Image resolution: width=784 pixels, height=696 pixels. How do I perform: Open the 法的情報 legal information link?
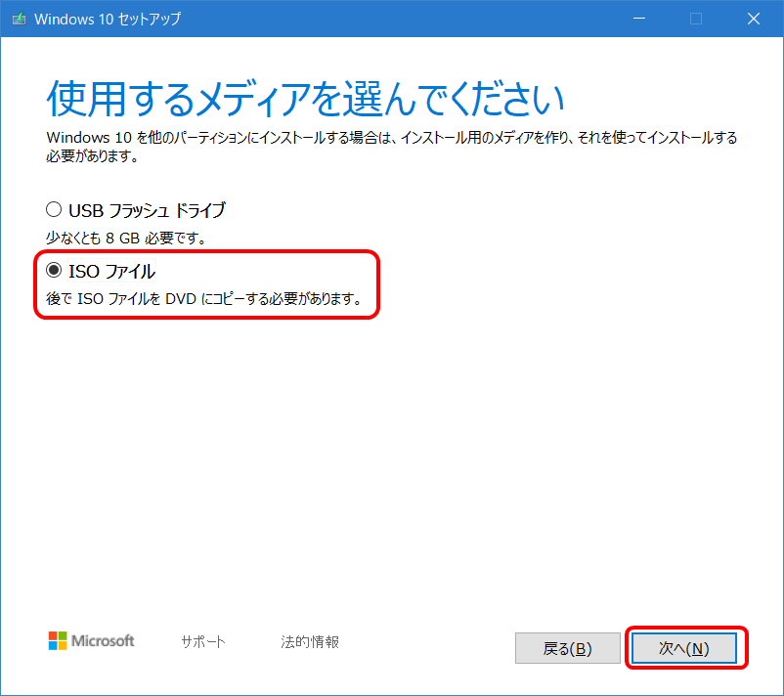coord(309,642)
